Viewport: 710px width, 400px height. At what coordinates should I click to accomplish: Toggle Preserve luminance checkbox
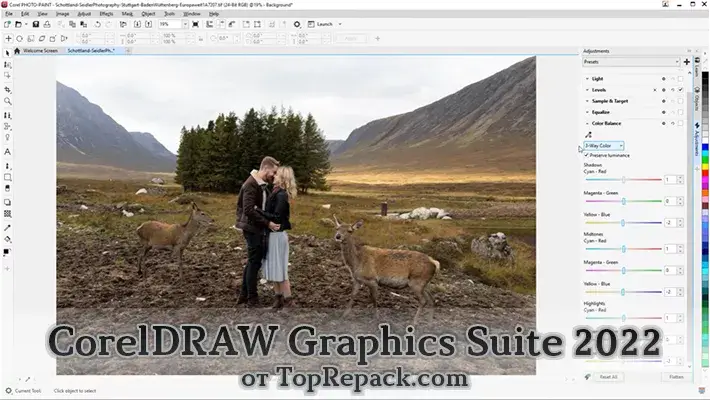587,155
